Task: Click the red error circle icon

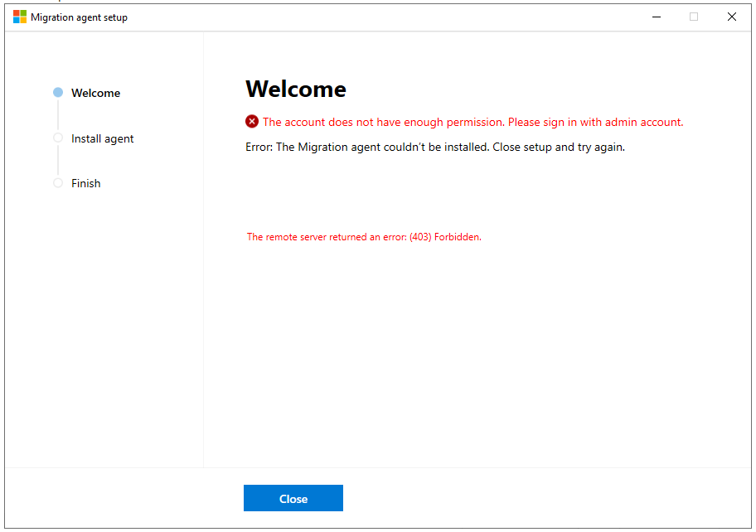Action: click(252, 122)
